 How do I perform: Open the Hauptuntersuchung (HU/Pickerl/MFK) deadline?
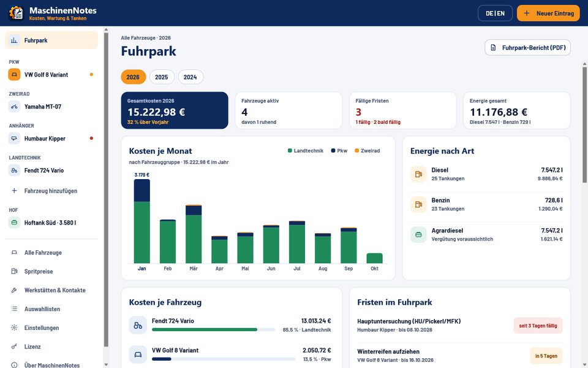(x=460, y=325)
